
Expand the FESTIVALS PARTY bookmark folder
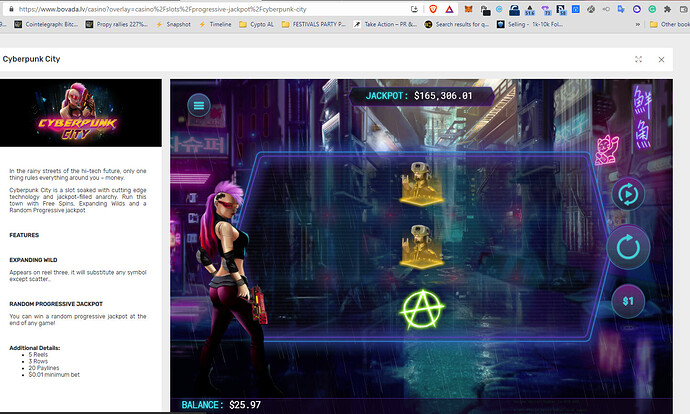click(314, 24)
